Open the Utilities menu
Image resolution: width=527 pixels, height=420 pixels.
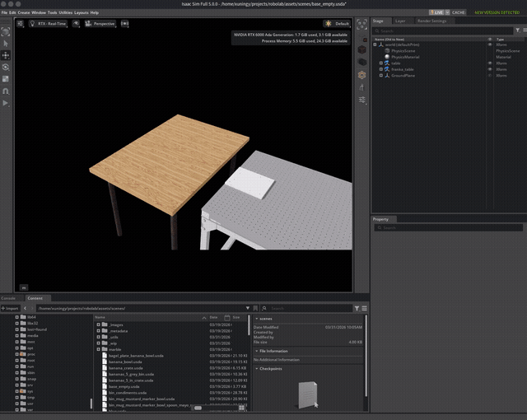tap(65, 13)
